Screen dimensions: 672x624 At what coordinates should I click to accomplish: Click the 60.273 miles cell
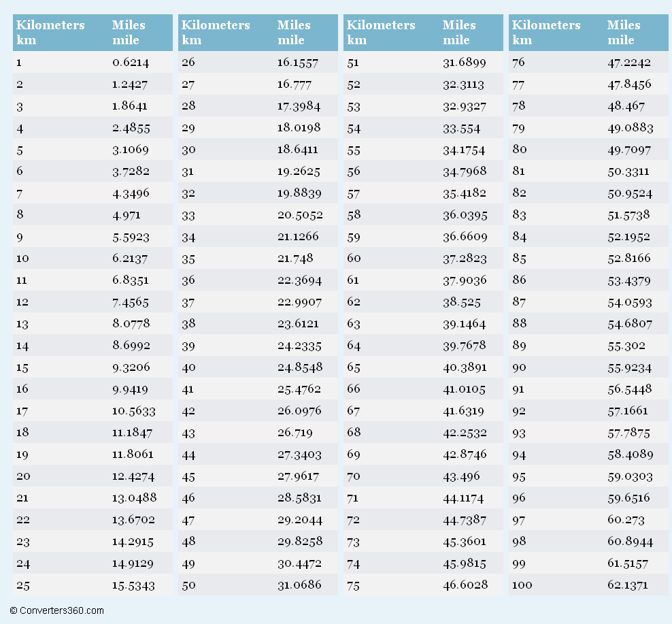coord(626,520)
